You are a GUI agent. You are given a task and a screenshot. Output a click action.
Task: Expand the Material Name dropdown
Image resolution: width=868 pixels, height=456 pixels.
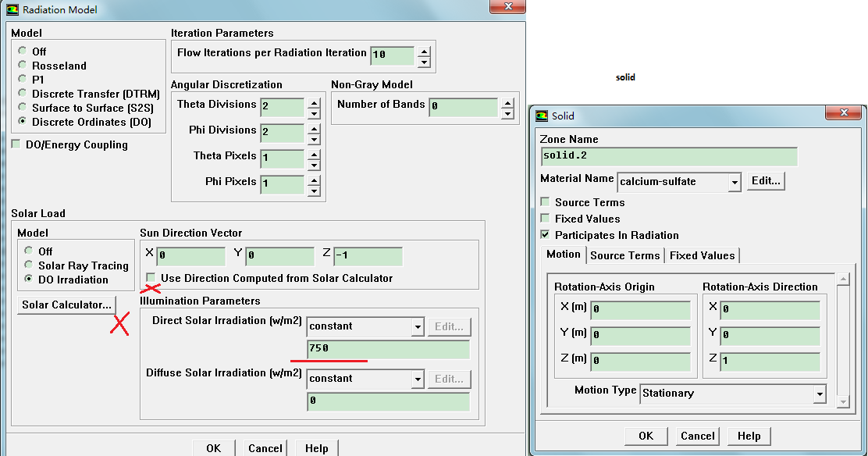pos(734,182)
